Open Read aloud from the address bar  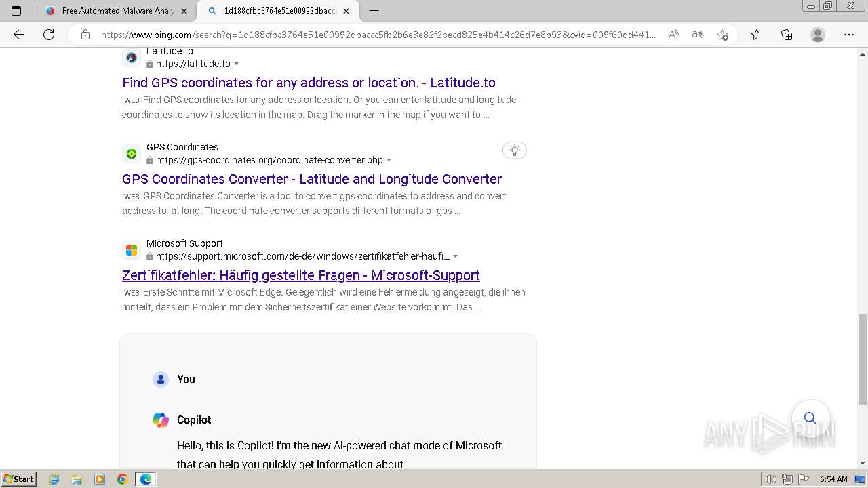(673, 35)
